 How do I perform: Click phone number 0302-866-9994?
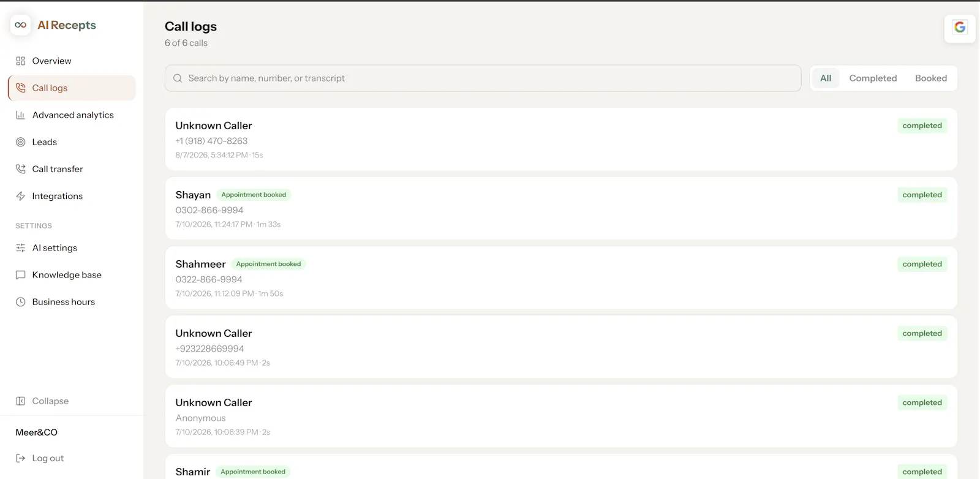(209, 210)
